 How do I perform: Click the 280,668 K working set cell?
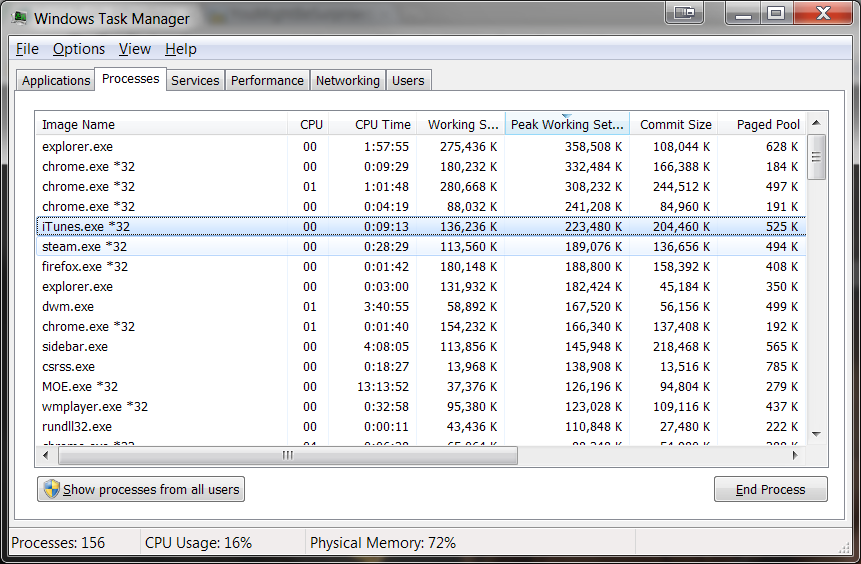coord(468,187)
